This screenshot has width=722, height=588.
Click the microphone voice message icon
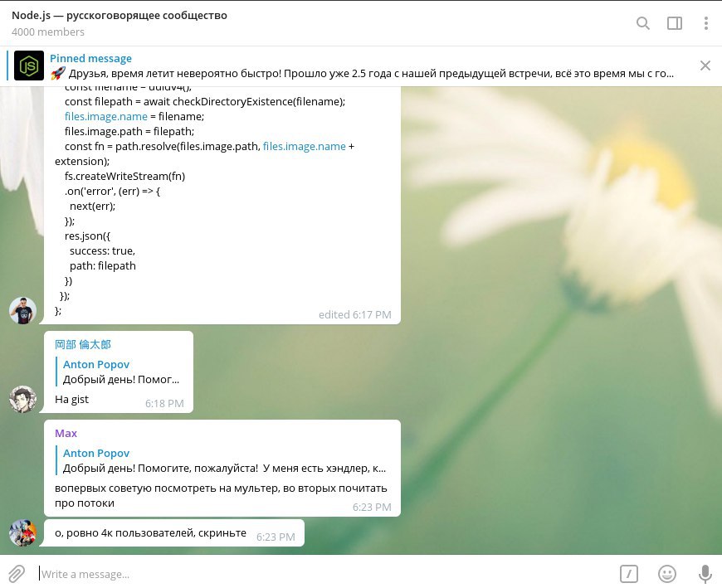(x=705, y=574)
